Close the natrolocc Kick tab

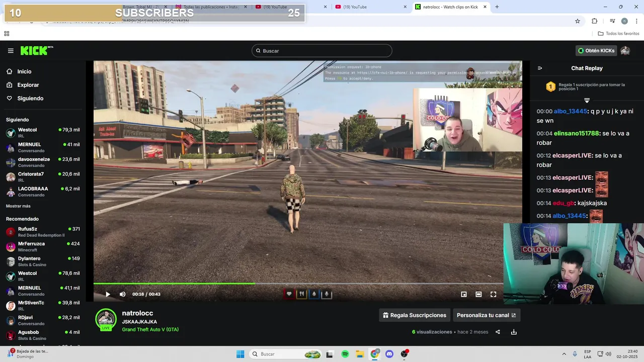[485, 7]
